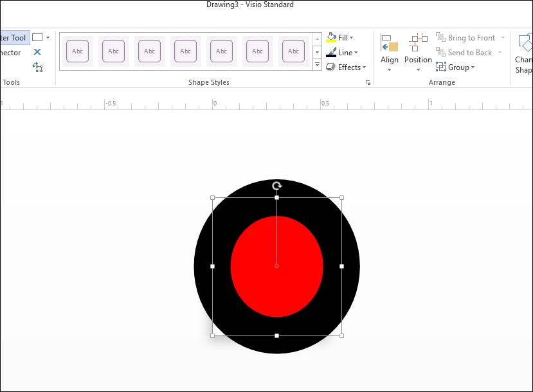Open the Fill dropdown arrow
This screenshot has height=392, width=533.
352,38
